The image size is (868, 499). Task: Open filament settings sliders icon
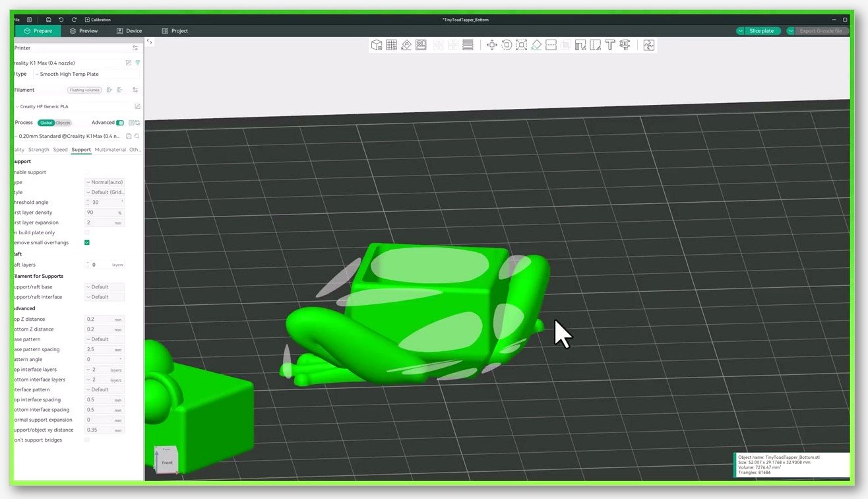click(x=135, y=90)
